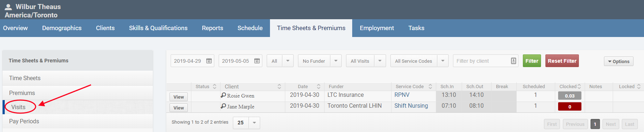The height and width of the screenshot is (132, 644).
Task: Open Time Sheets in the sidebar
Action: [77, 78]
